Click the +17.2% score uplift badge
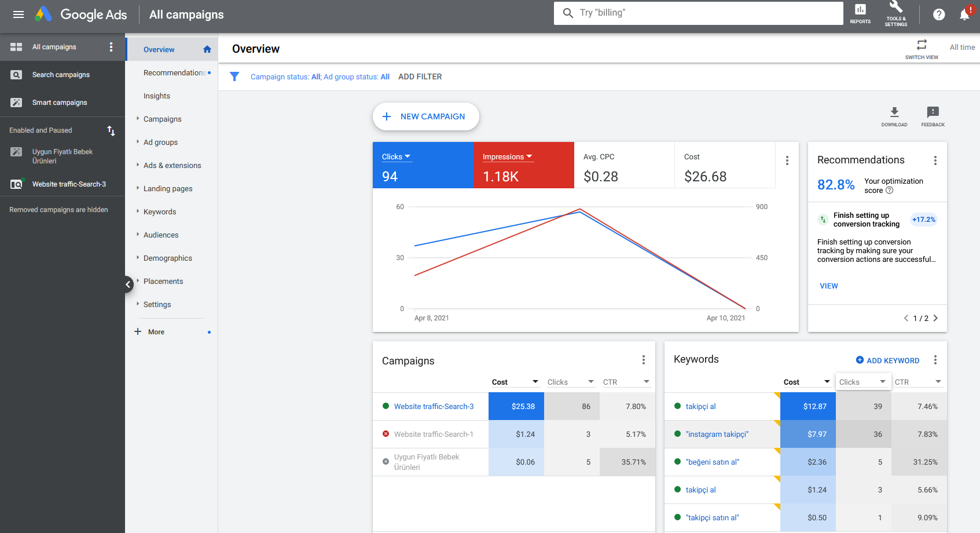This screenshot has height=533, width=980. click(x=923, y=220)
